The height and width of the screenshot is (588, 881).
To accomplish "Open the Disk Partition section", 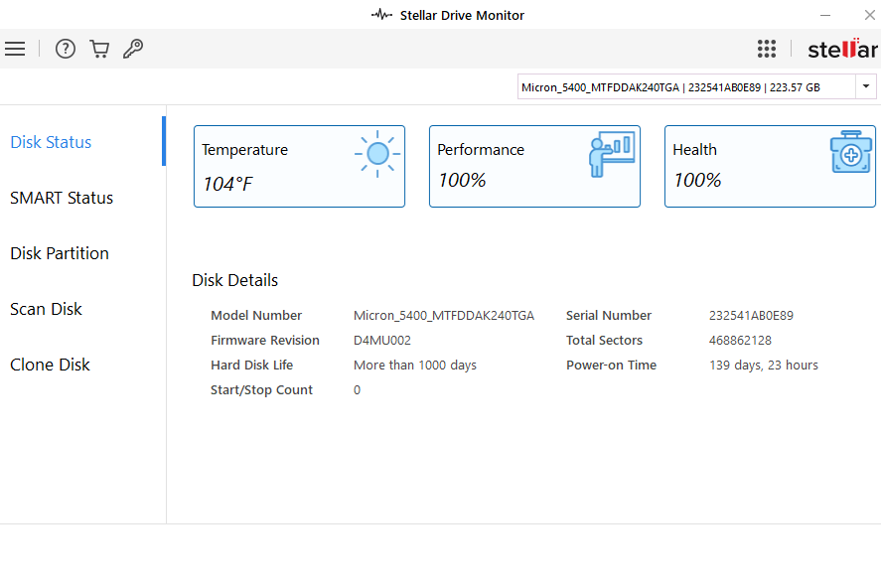I will pyautogui.click(x=60, y=253).
